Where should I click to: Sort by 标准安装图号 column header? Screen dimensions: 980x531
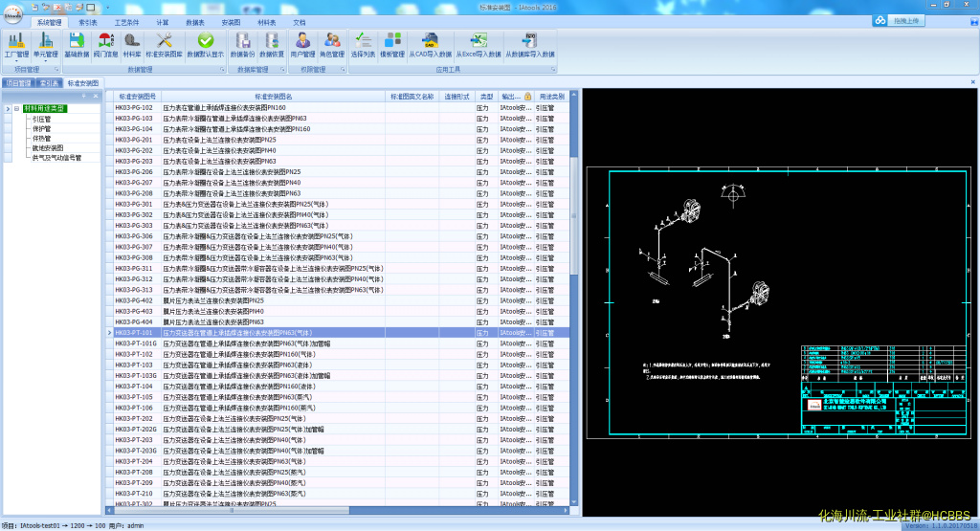[x=138, y=97]
